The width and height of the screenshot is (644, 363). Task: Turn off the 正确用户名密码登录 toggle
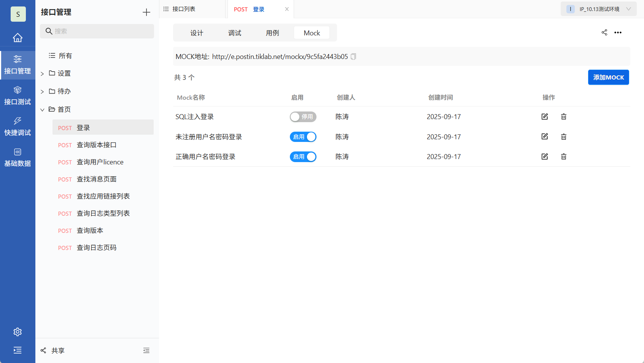pos(303,156)
